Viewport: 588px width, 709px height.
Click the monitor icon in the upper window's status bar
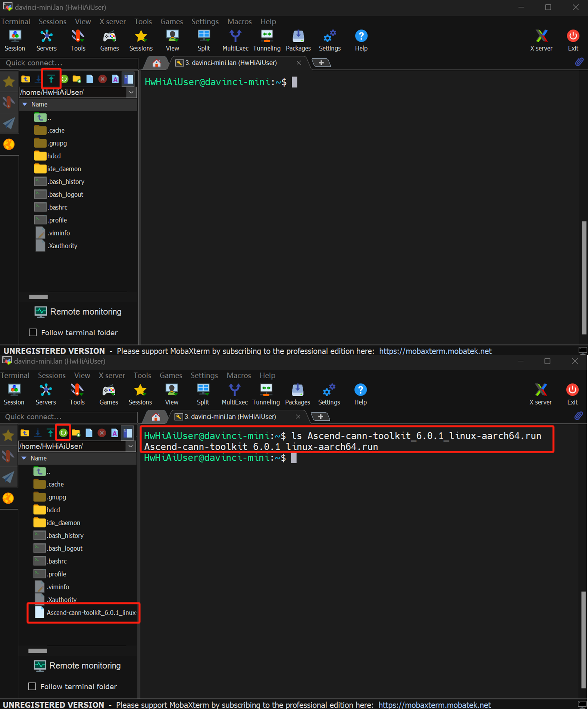[x=583, y=351]
